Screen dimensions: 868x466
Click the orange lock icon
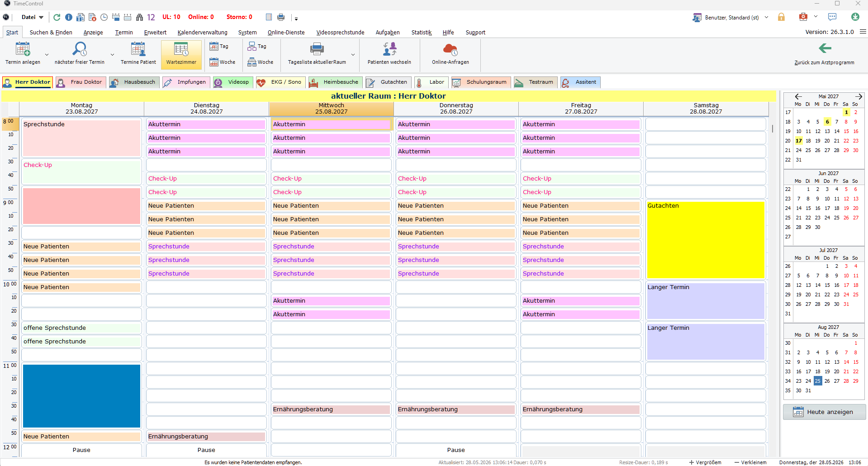click(781, 17)
